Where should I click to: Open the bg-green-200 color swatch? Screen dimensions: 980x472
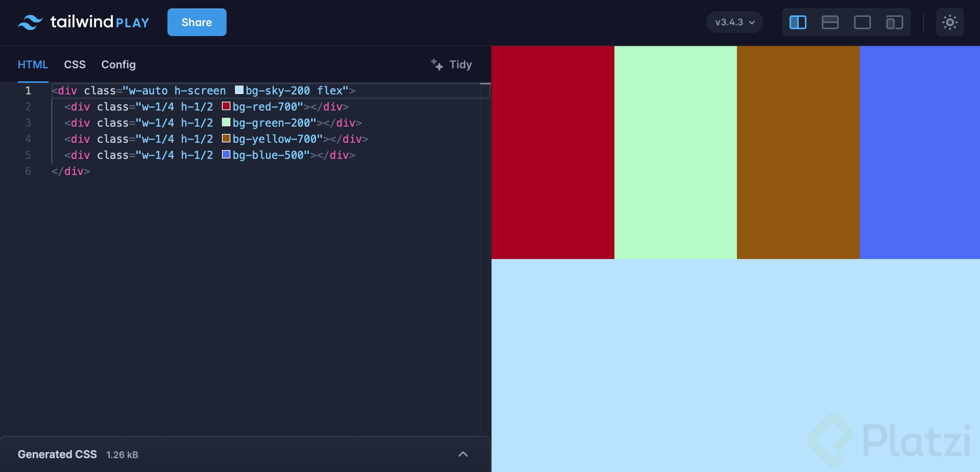[226, 122]
